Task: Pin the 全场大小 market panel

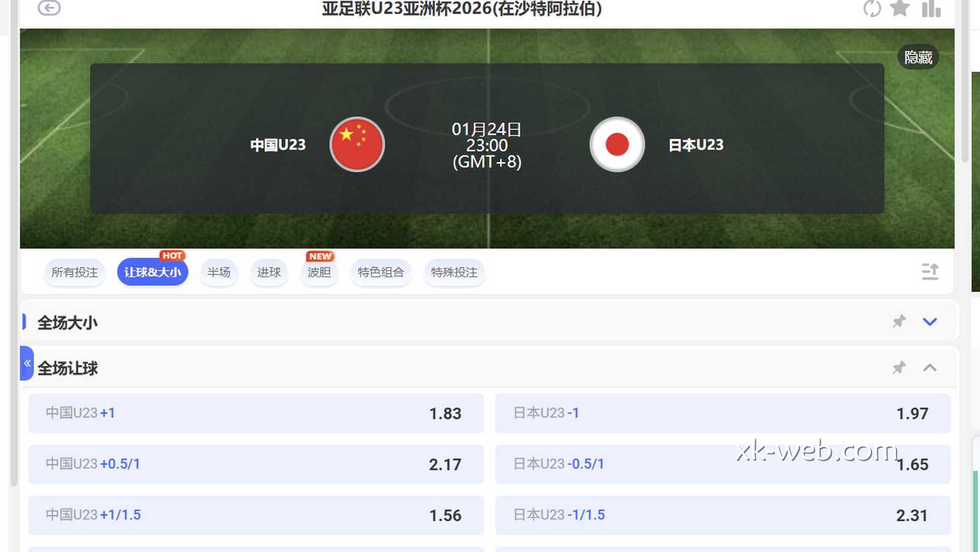Action: click(899, 321)
